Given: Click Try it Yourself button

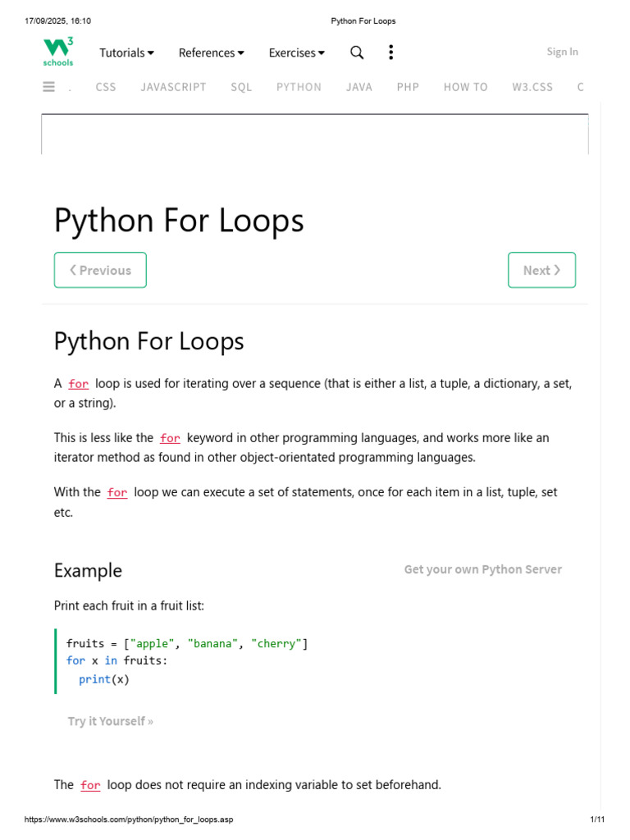Looking at the screenshot, I should pyautogui.click(x=111, y=721).
